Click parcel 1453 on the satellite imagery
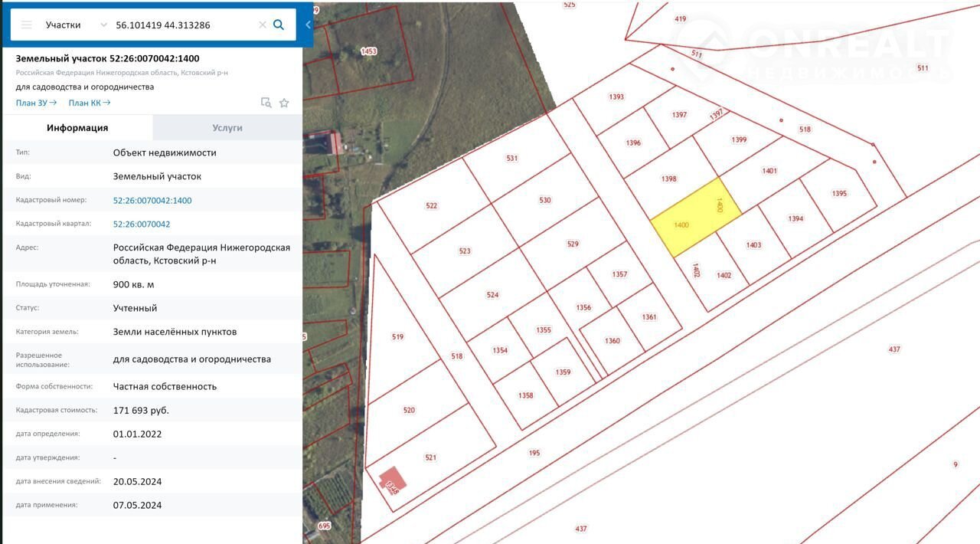Viewport: 980px width, 544px height. 369,51
